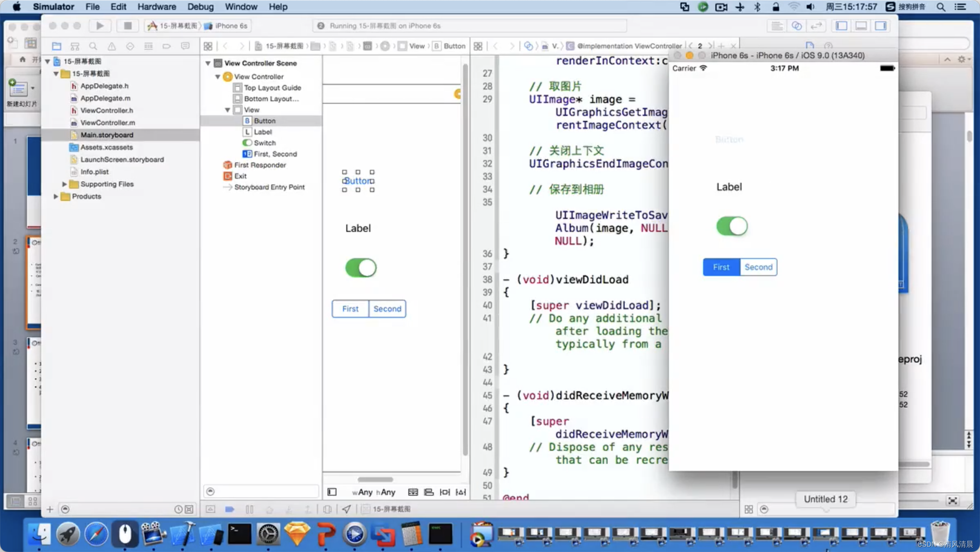Open the Debug menu

click(200, 7)
